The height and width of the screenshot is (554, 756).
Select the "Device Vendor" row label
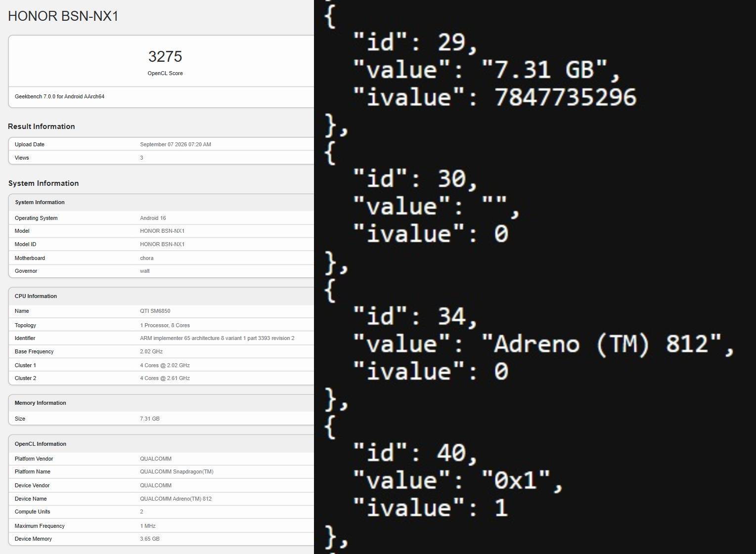32,485
